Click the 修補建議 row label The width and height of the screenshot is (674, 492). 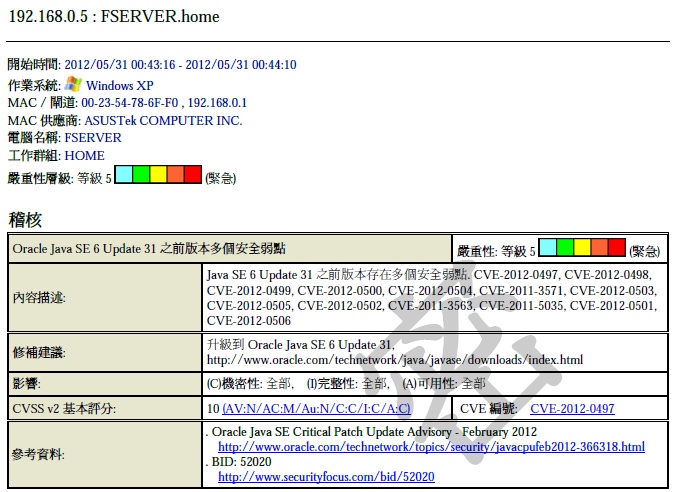point(39,352)
